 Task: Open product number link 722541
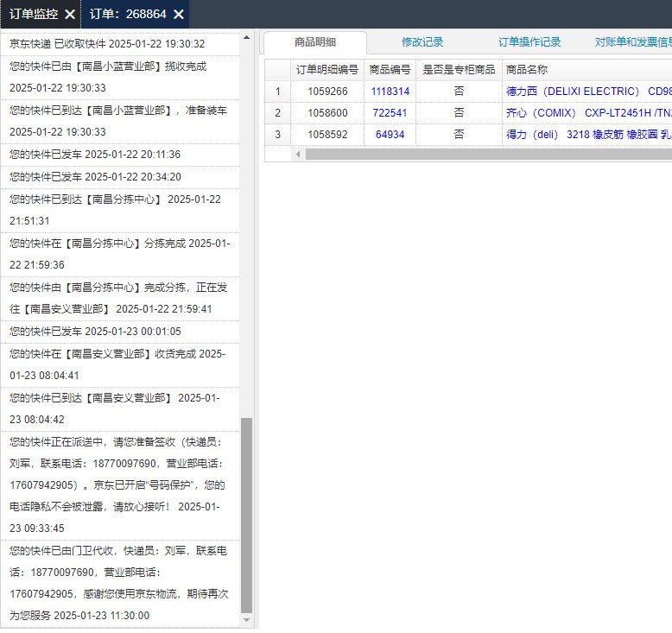tap(390, 113)
